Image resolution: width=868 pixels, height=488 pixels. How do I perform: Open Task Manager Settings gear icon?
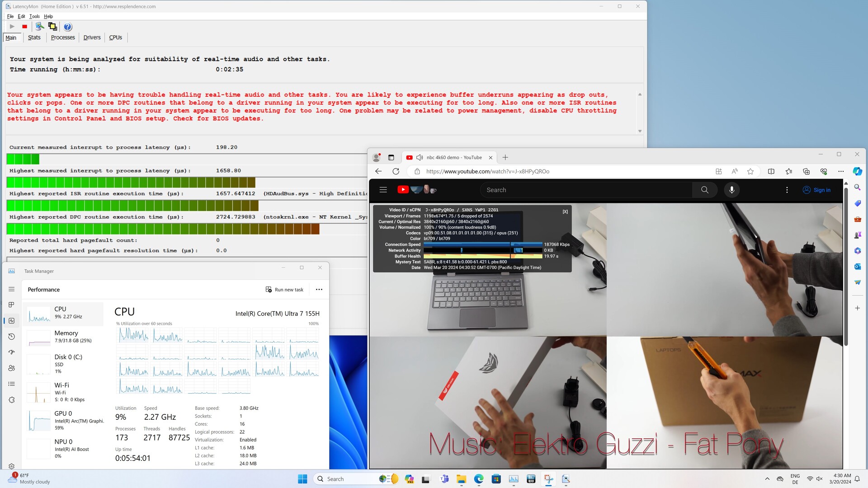tap(12, 466)
